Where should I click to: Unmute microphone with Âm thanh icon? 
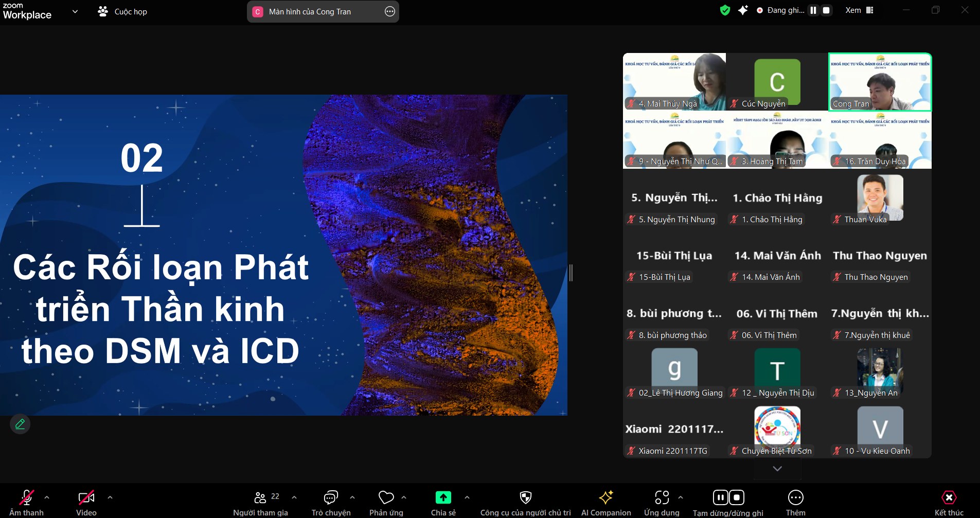26,498
